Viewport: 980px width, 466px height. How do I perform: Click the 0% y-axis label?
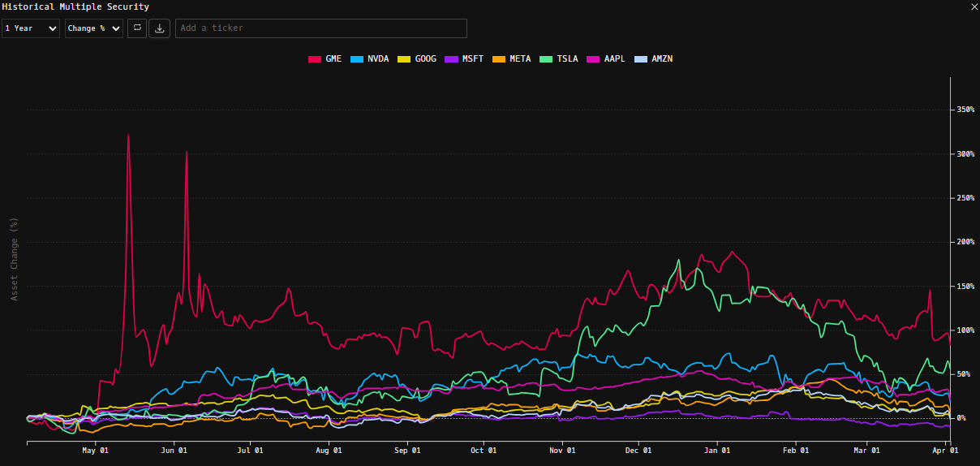pyautogui.click(x=962, y=418)
